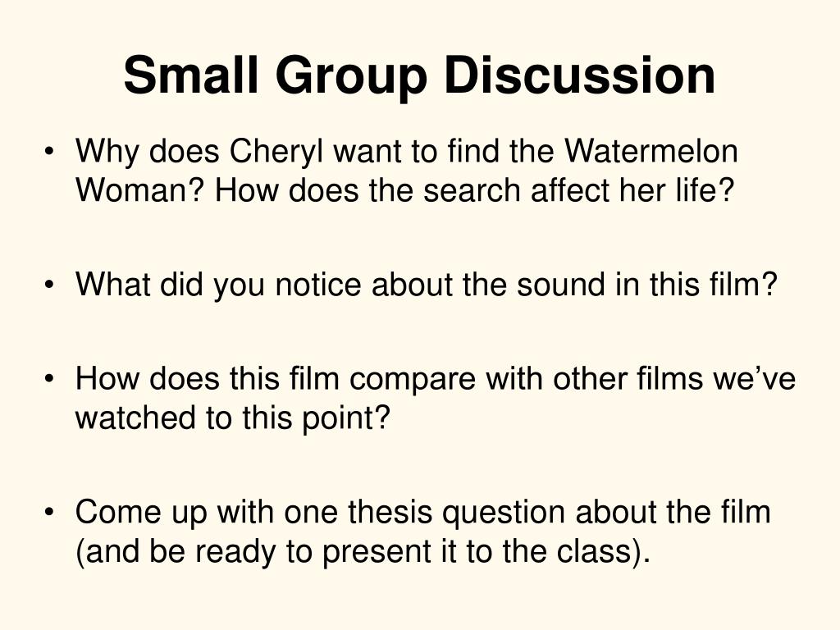Click the bullet next to 'Come up with'

point(49,512)
